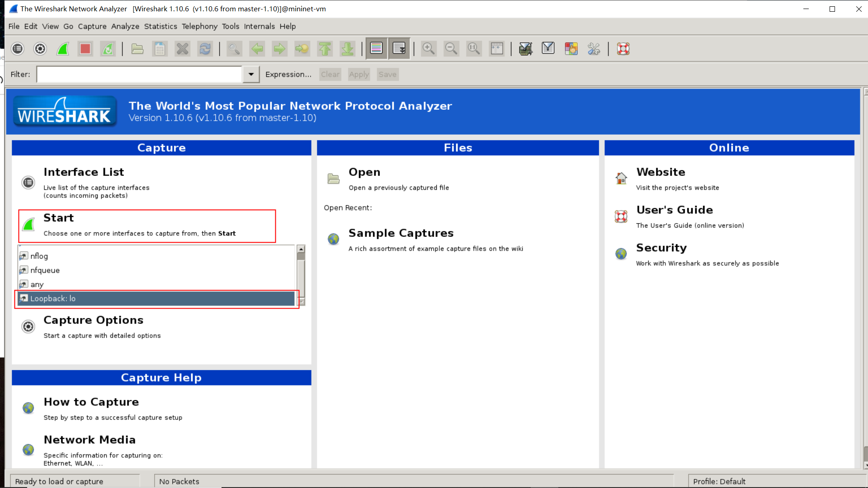Click the Expression... button
The width and height of the screenshot is (868, 488).
(288, 75)
